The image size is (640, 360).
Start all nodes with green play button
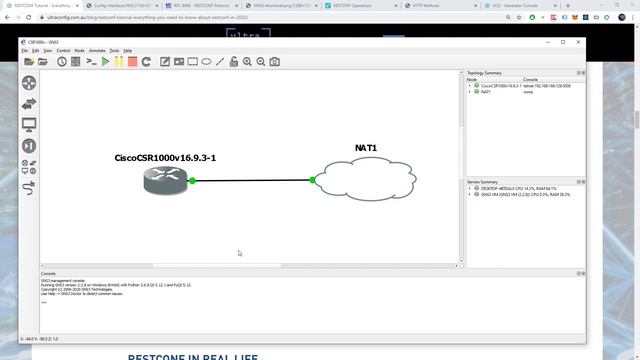(x=105, y=62)
